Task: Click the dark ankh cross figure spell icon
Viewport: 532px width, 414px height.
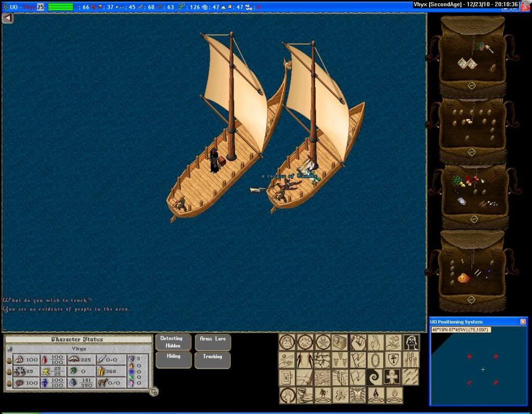Action: tap(393, 378)
